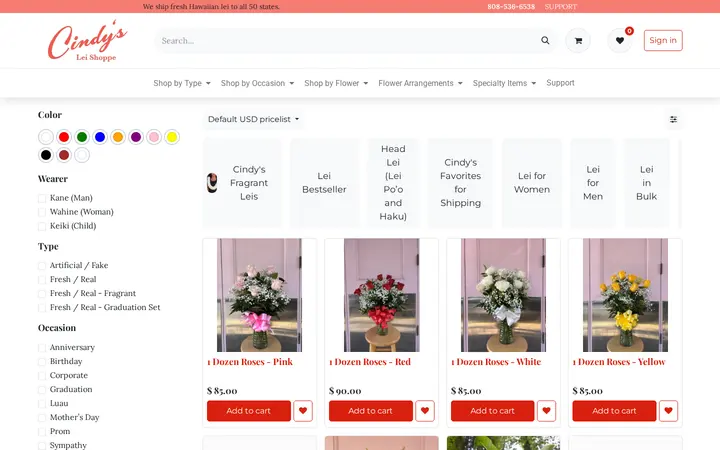Open the yellow roses product photo
The height and width of the screenshot is (450, 720).
pyautogui.click(x=625, y=295)
